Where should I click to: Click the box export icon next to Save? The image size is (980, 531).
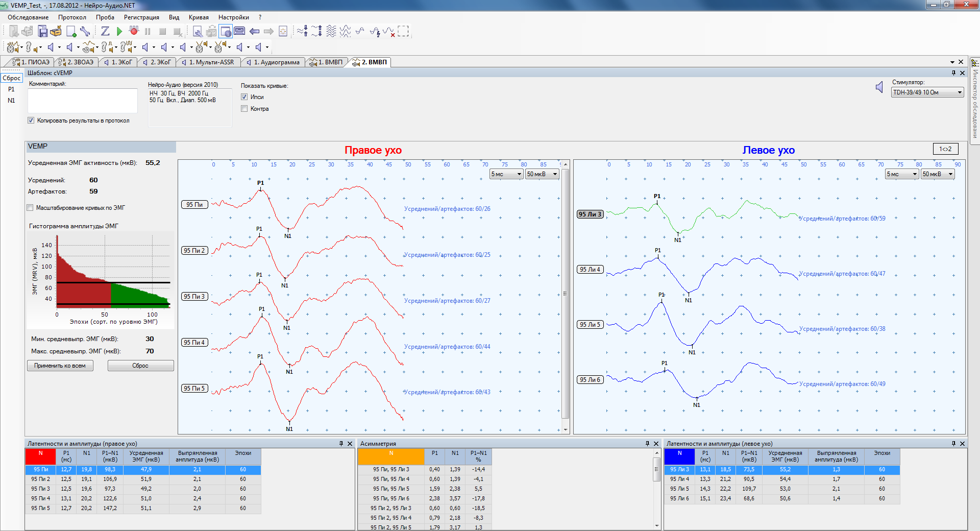point(56,32)
